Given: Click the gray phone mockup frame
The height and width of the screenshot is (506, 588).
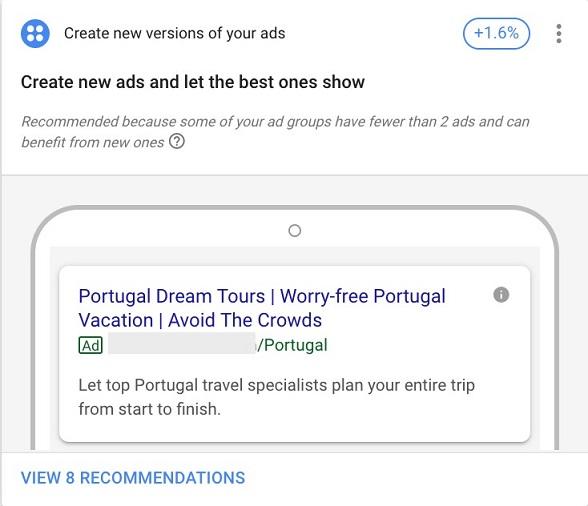Looking at the screenshot, I should 295,218.
